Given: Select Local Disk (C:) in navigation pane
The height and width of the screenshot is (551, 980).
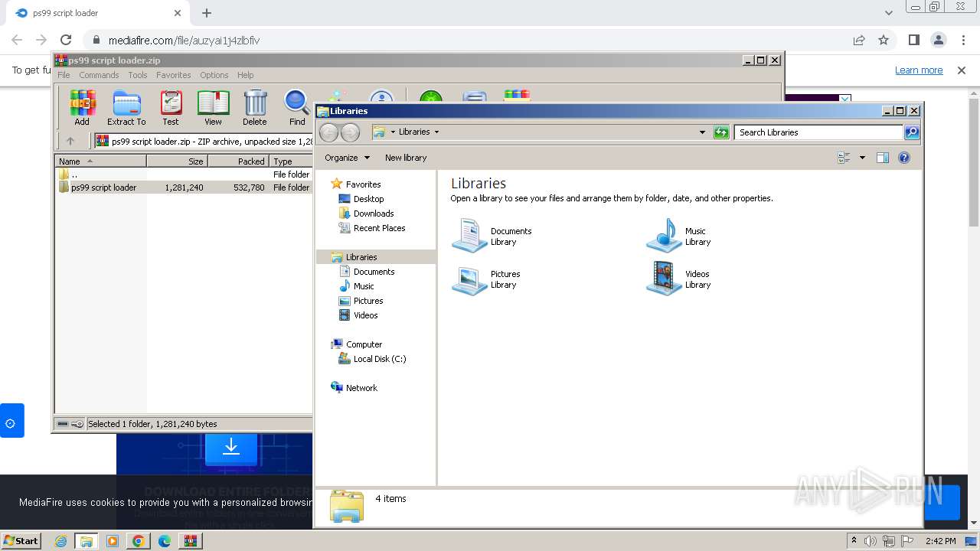Looking at the screenshot, I should pyautogui.click(x=380, y=359).
